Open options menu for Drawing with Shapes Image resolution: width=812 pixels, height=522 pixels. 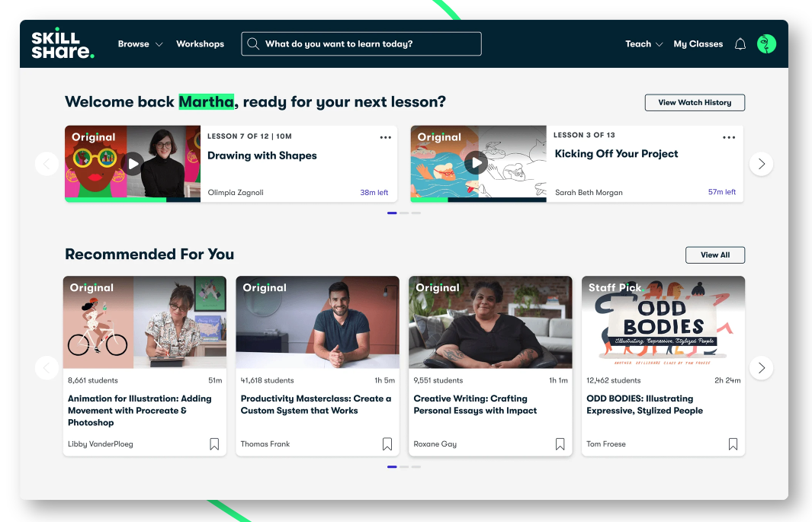385,137
